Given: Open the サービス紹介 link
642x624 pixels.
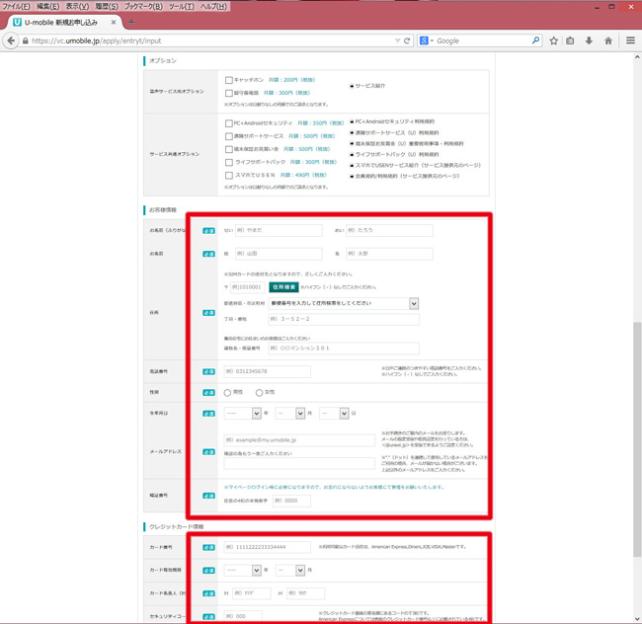Looking at the screenshot, I should (370, 86).
